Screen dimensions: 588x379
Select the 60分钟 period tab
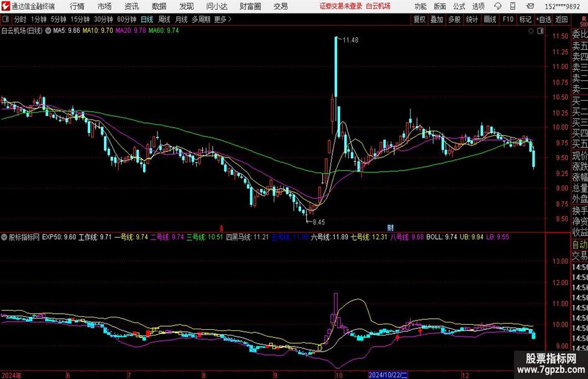pyautogui.click(x=127, y=19)
